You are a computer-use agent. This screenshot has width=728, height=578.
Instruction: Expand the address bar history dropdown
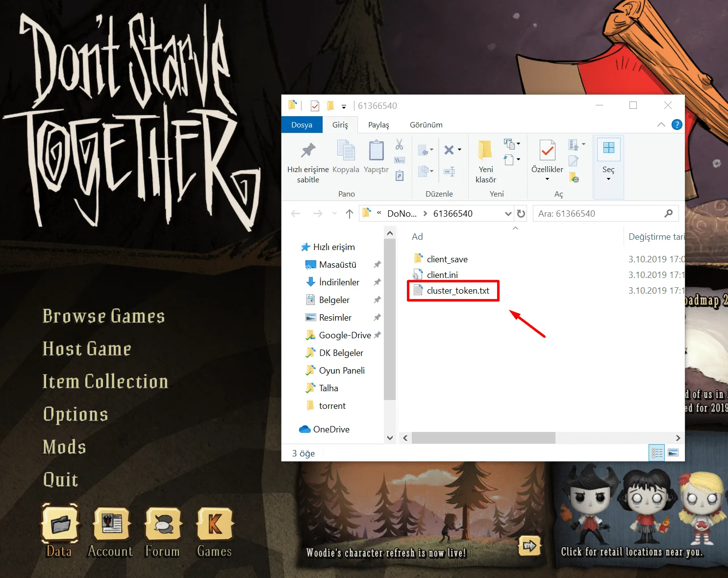[x=508, y=213]
